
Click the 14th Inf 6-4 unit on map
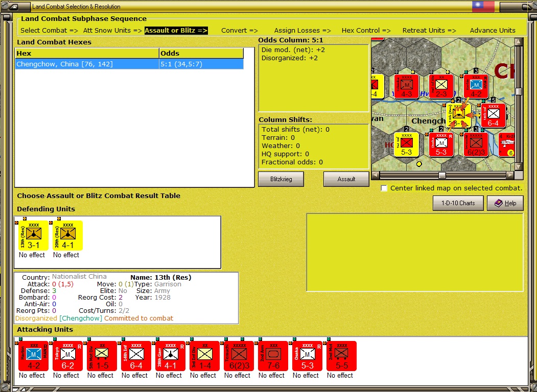tap(493, 116)
